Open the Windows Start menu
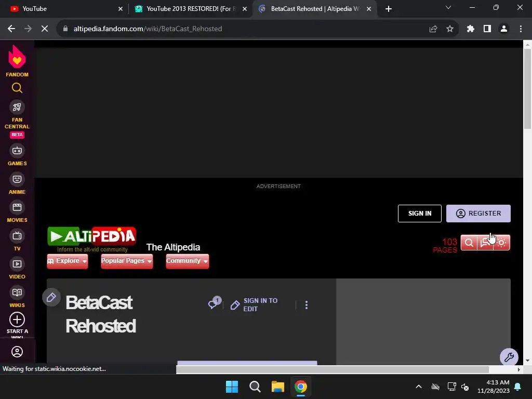532x399 pixels. [232, 387]
